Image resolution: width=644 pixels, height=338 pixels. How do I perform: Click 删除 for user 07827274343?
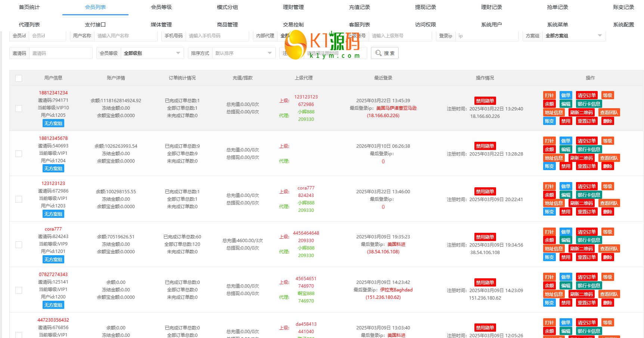click(x=607, y=303)
